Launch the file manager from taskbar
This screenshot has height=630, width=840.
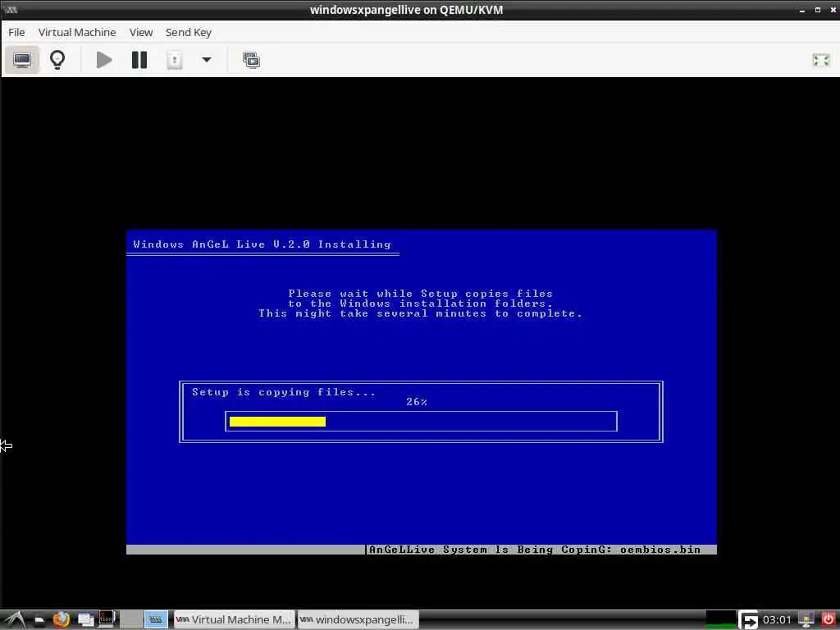pyautogui.click(x=39, y=620)
